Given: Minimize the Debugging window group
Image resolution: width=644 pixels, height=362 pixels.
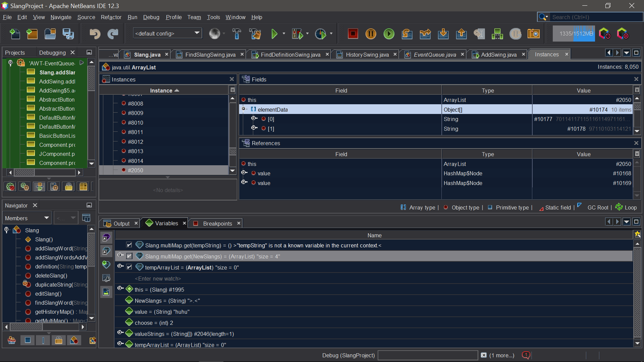Looking at the screenshot, I should pos(89,52).
